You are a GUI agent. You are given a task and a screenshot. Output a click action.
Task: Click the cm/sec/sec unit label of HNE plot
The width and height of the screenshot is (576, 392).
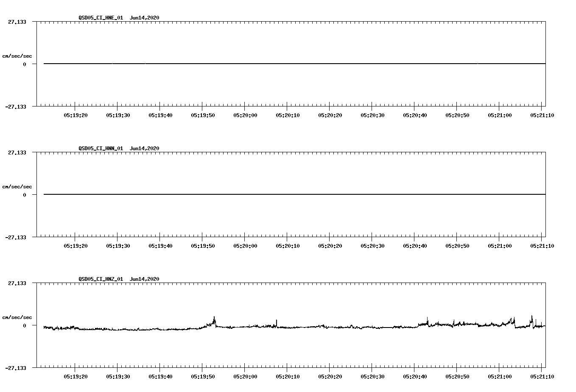(17, 56)
